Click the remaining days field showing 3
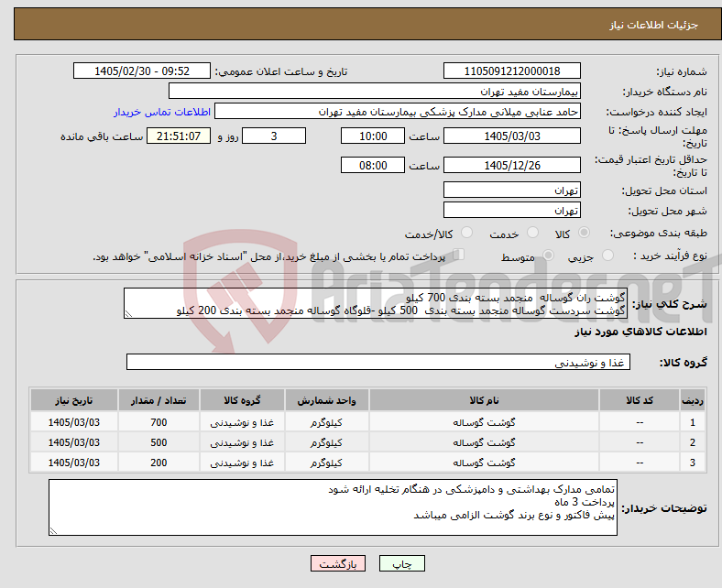The width and height of the screenshot is (722, 588). [274, 136]
